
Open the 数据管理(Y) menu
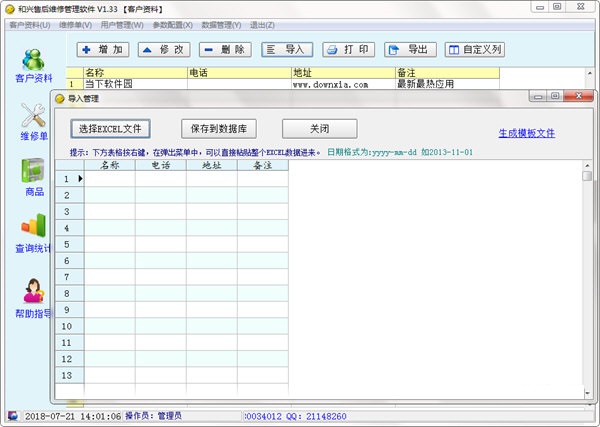point(221,24)
